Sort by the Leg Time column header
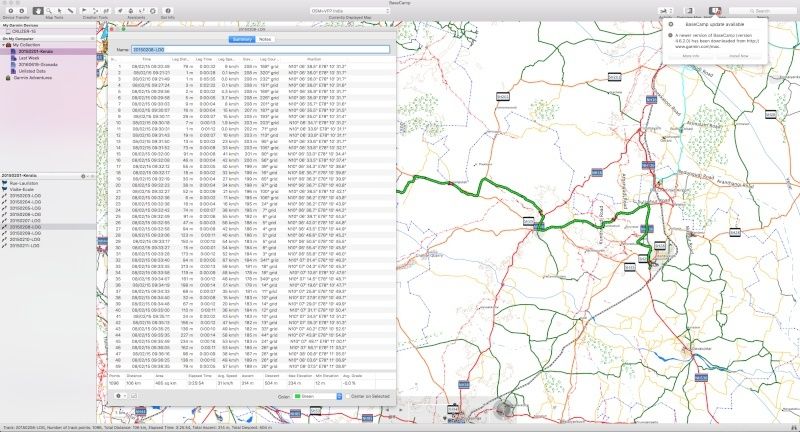Screen dimensions: 800x432 click(204, 59)
